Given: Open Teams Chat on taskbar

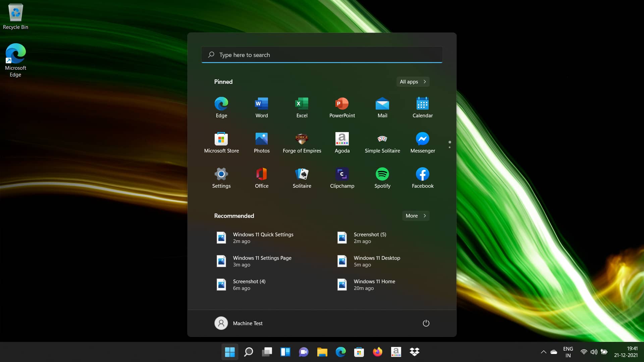Looking at the screenshot, I should coord(304,352).
